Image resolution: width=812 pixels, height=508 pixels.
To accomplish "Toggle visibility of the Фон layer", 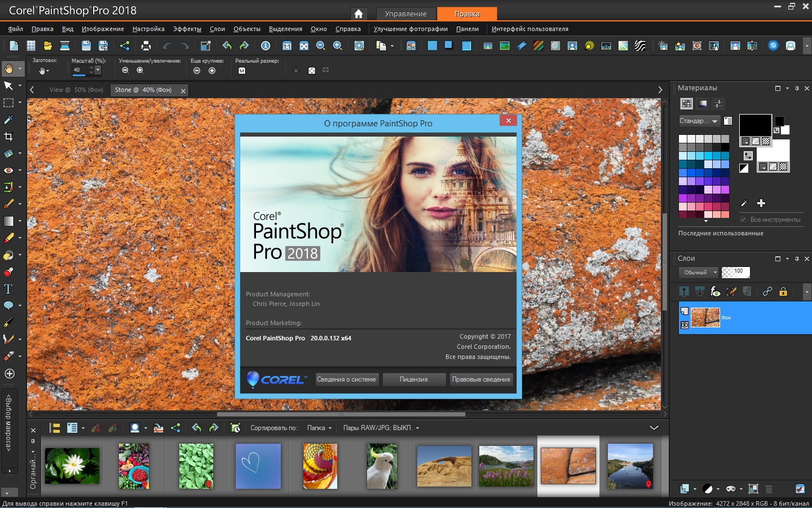I will (684, 325).
